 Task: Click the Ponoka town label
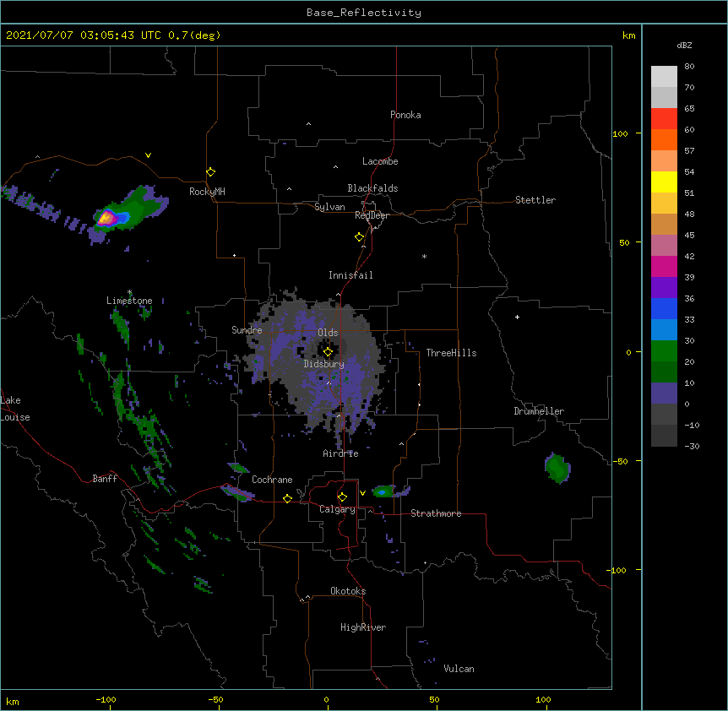[x=405, y=115]
